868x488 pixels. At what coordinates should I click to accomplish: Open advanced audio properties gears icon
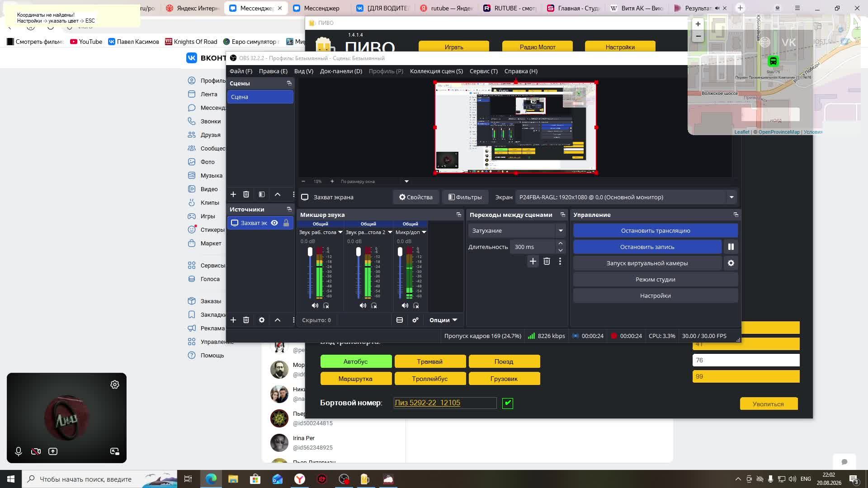pos(415,320)
